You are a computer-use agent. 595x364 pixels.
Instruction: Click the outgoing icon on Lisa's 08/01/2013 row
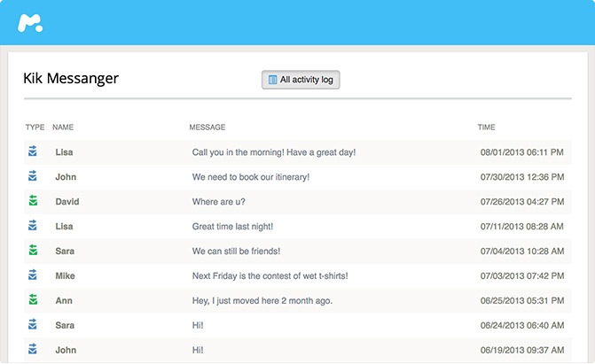click(x=33, y=151)
